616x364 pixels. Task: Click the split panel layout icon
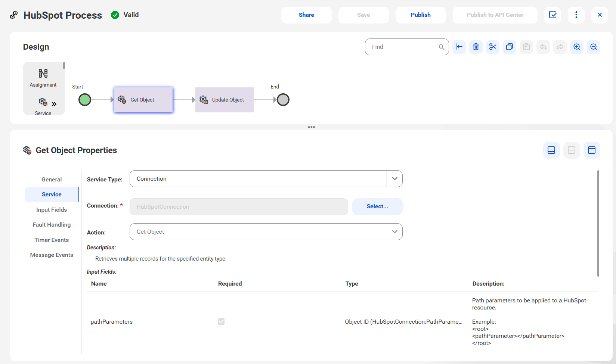coord(572,150)
